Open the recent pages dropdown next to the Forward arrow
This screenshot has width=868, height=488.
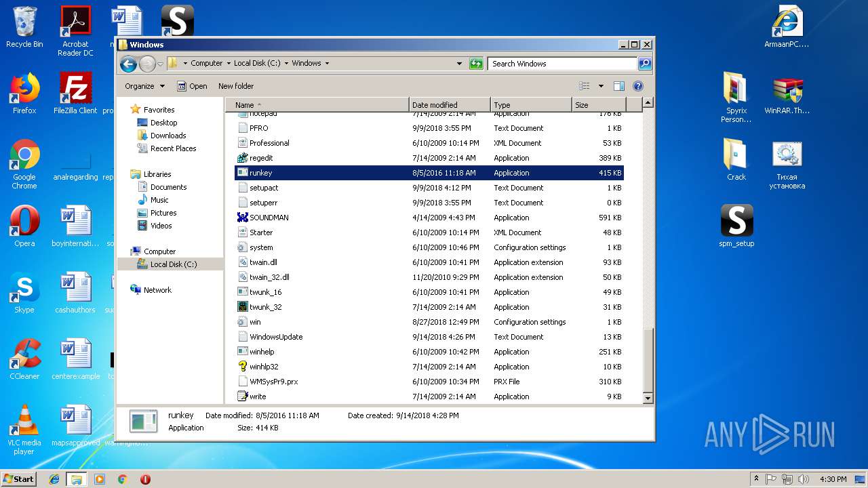click(x=160, y=64)
